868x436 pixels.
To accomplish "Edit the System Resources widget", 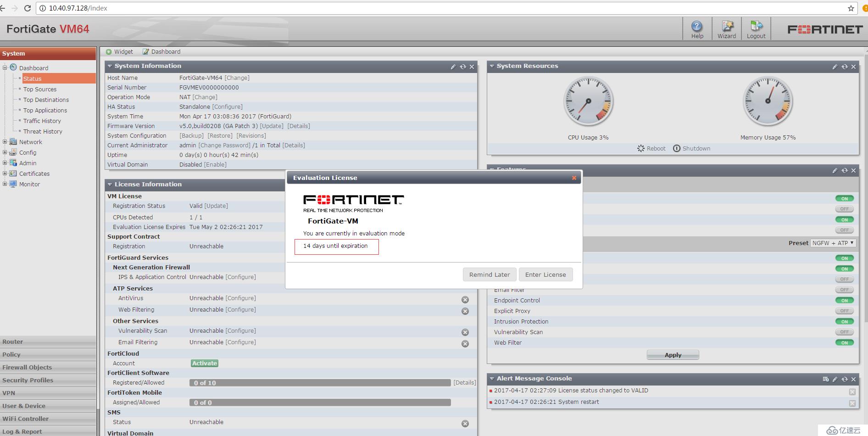I will tap(835, 67).
